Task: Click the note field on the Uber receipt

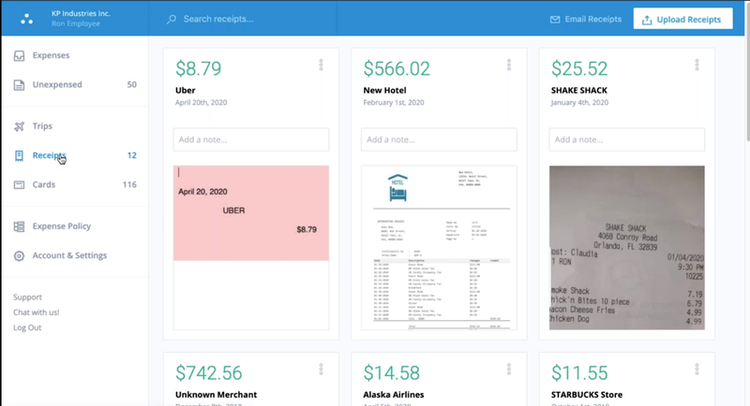Action: [251, 140]
